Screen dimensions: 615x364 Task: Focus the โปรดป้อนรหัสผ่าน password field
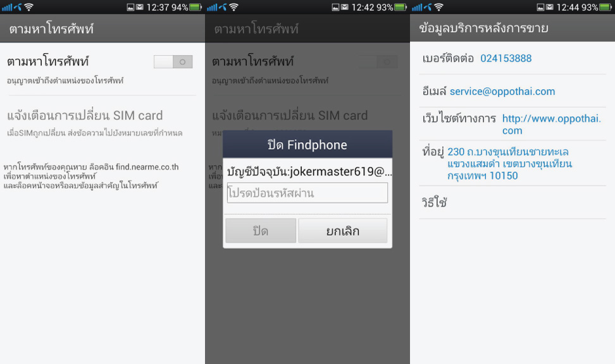[307, 193]
